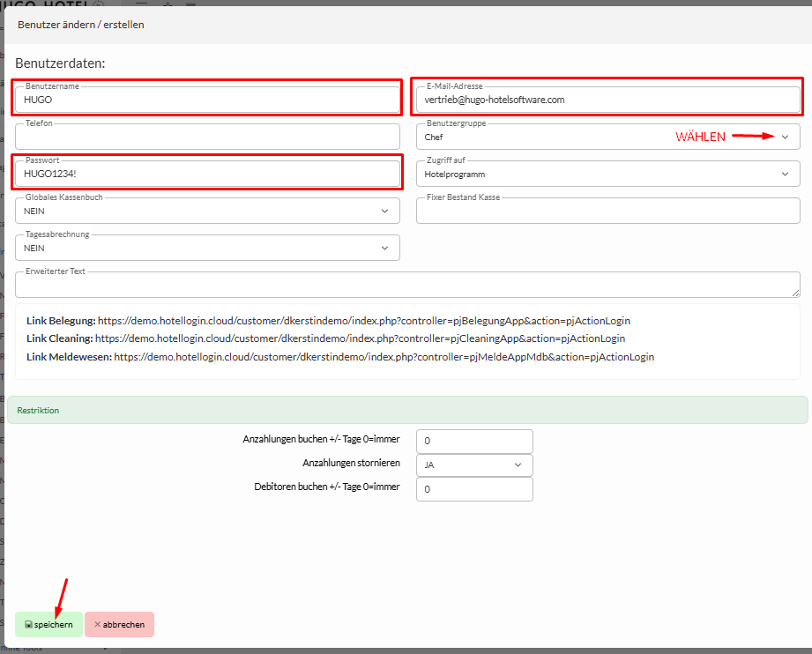The height and width of the screenshot is (654, 812).
Task: Click the abbrechen cancel button
Action: tap(119, 624)
